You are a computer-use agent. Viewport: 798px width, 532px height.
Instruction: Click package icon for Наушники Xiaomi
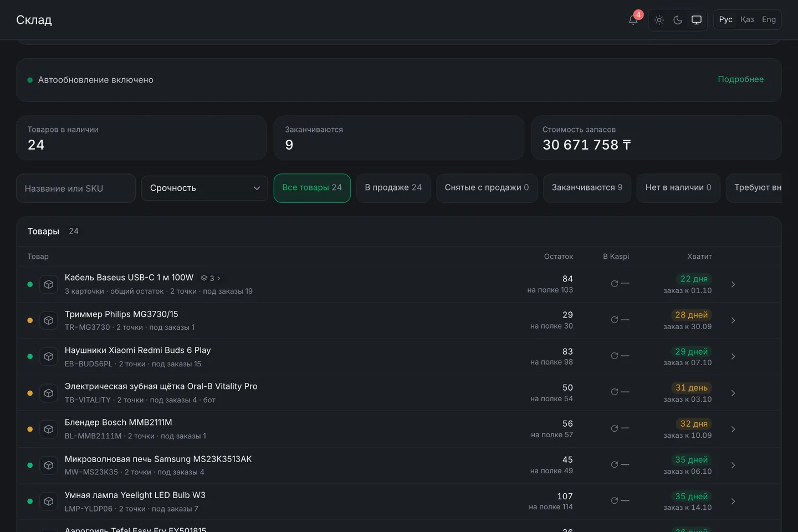[49, 356]
